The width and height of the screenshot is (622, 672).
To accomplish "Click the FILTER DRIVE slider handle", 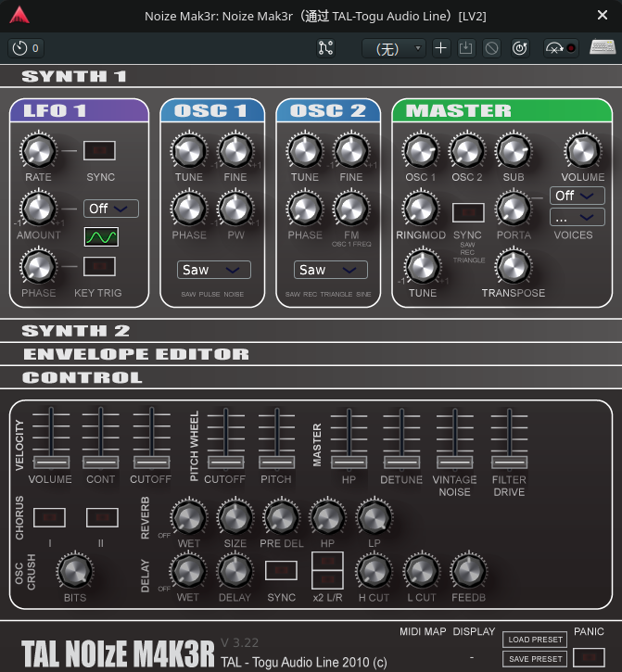I will (509, 463).
